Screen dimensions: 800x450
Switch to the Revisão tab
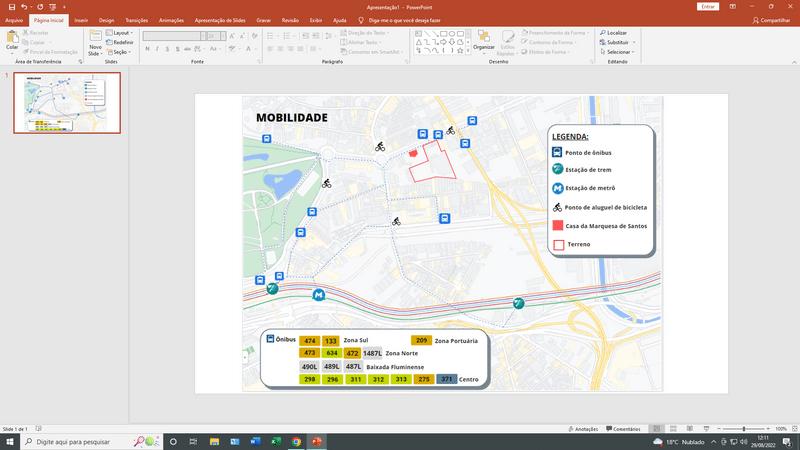coord(290,20)
